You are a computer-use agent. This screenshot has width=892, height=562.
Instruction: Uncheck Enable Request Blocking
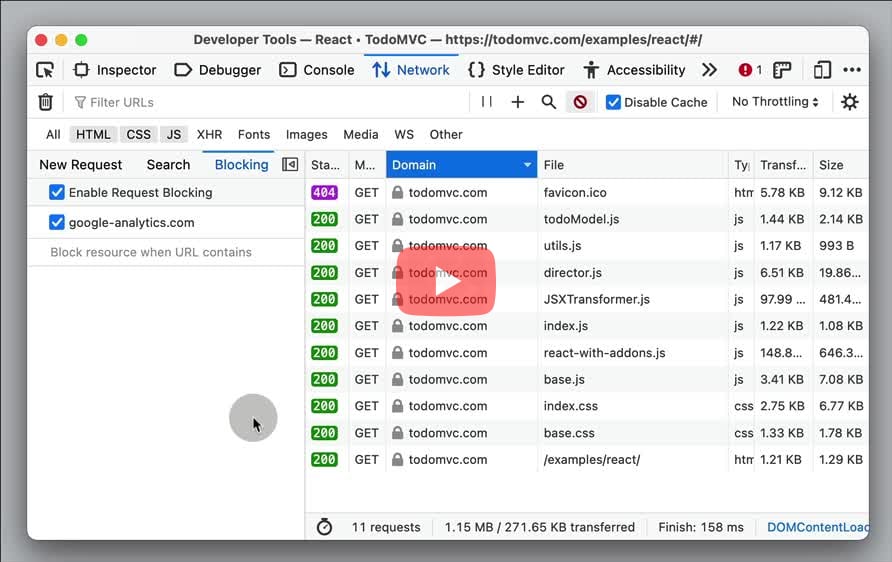pyautogui.click(x=57, y=192)
